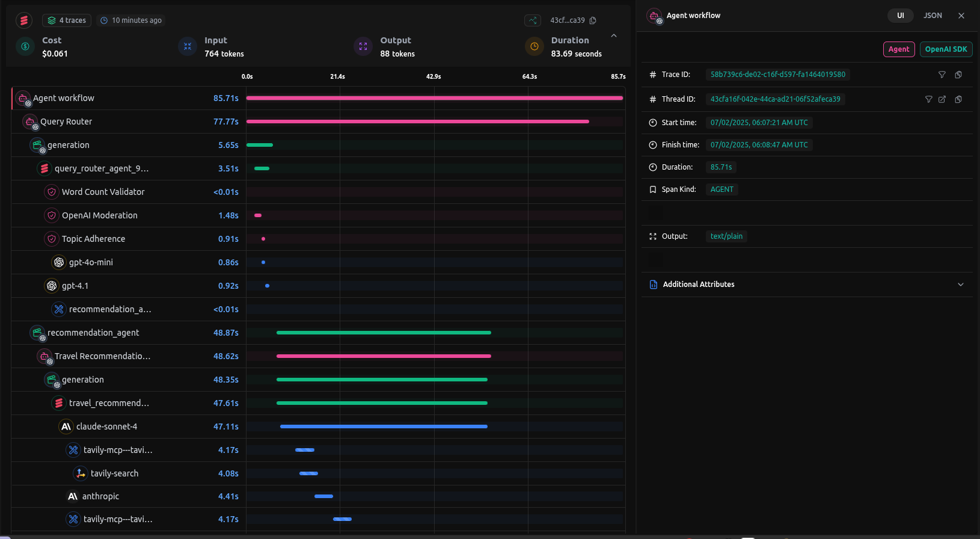Open Thread ID in external view
The height and width of the screenshot is (539, 980).
[942, 99]
